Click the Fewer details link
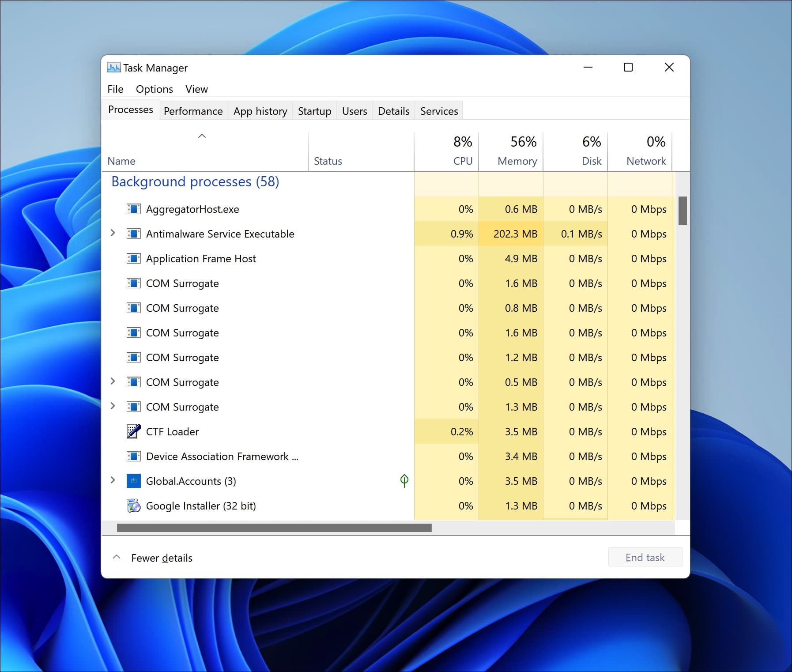Screen dimensions: 792x672 tap(162, 557)
